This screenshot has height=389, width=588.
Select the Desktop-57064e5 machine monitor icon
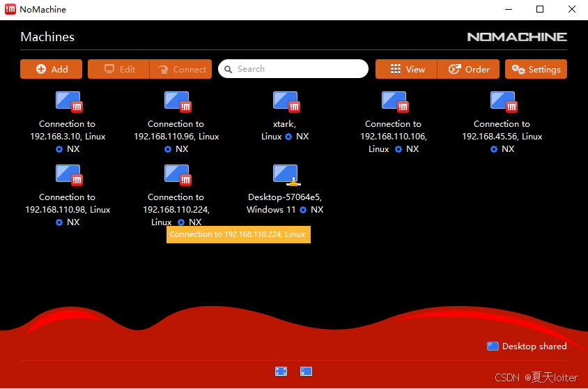coord(286,175)
